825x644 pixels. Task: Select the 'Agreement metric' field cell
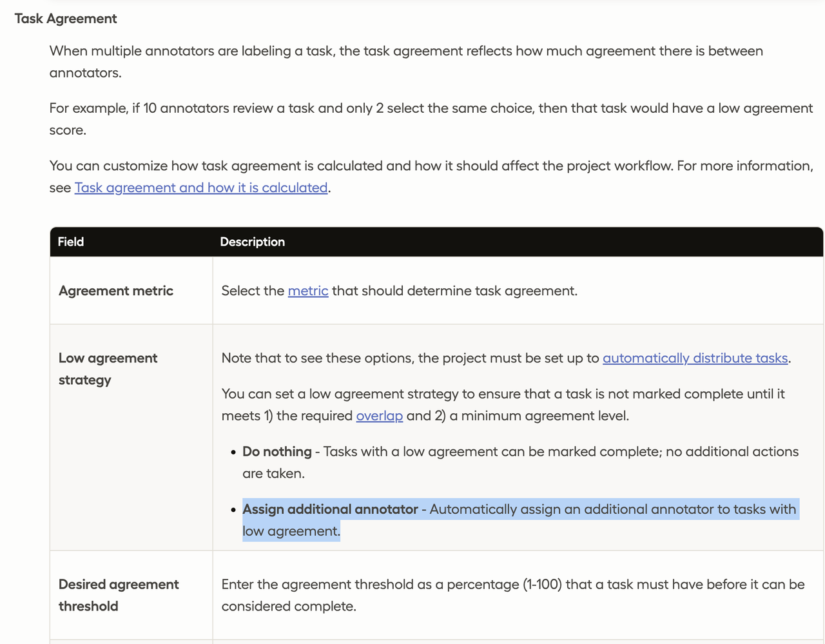pyautogui.click(x=116, y=291)
